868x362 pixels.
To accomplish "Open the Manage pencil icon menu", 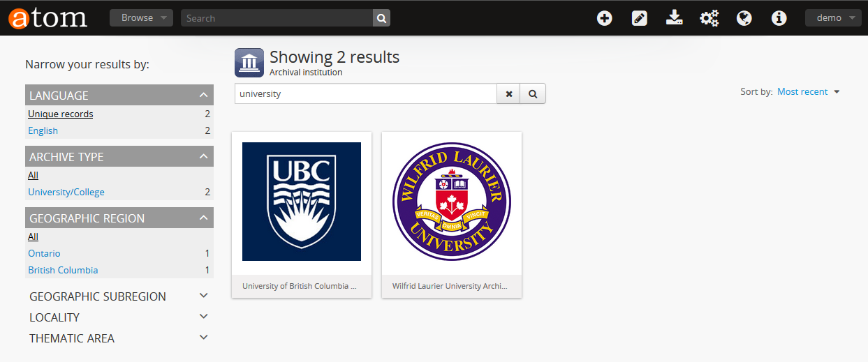I will pos(640,18).
